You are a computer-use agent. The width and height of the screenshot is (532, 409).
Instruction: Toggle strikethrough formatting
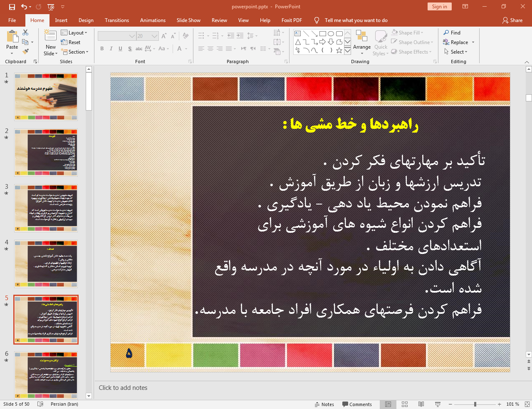pyautogui.click(x=139, y=49)
